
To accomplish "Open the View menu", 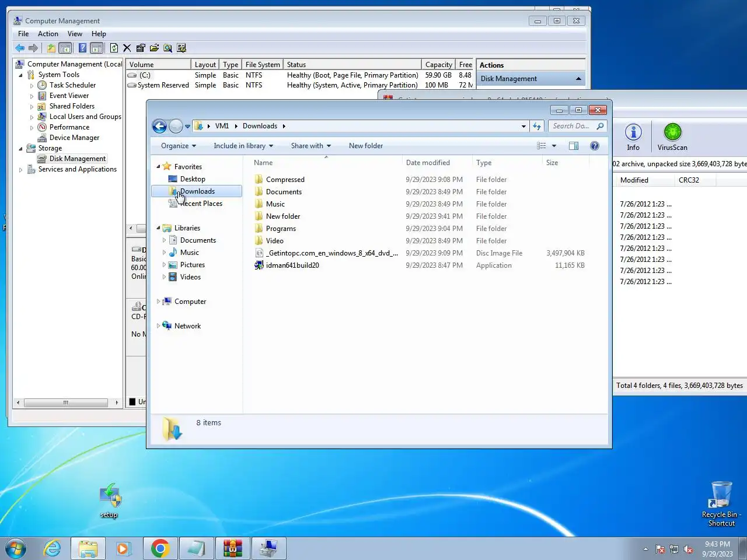I will (75, 34).
